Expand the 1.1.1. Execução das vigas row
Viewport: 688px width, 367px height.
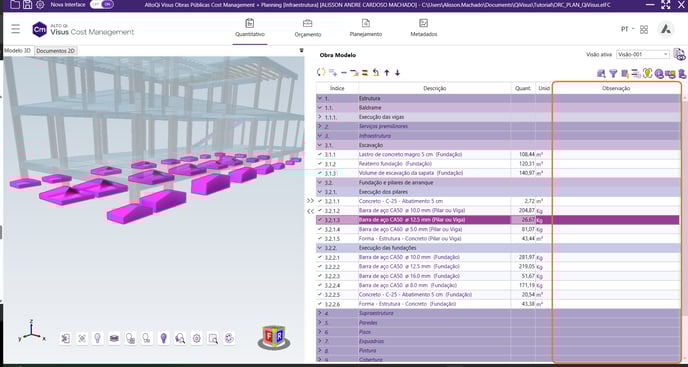click(320, 117)
